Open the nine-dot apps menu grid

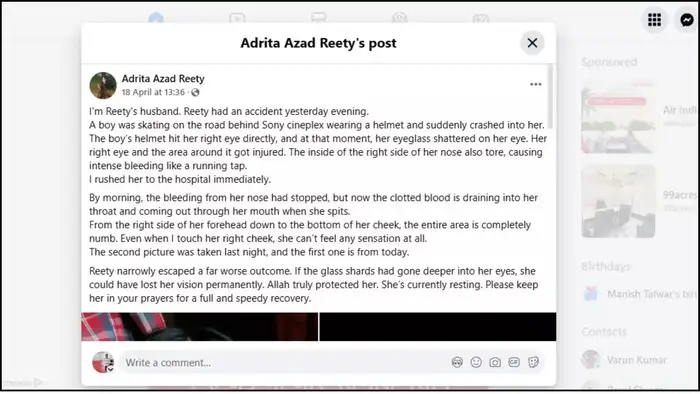tap(654, 20)
